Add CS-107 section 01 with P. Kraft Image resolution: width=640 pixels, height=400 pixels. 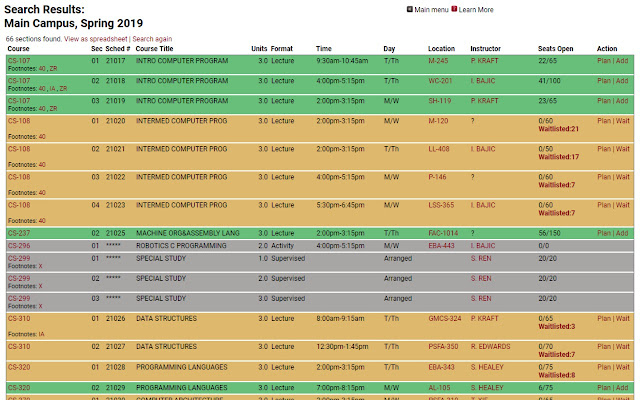[x=622, y=61]
